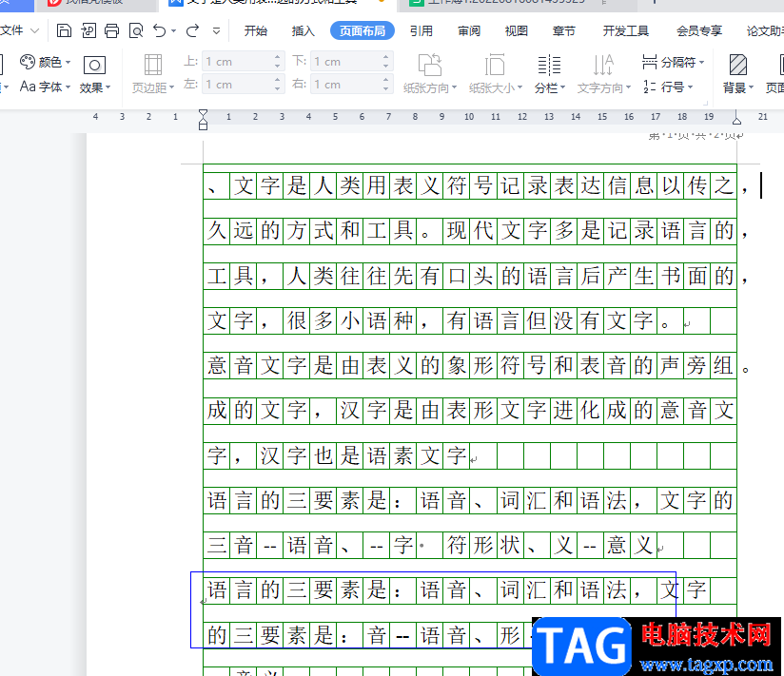Switch to the 视图 tab

pos(517,31)
